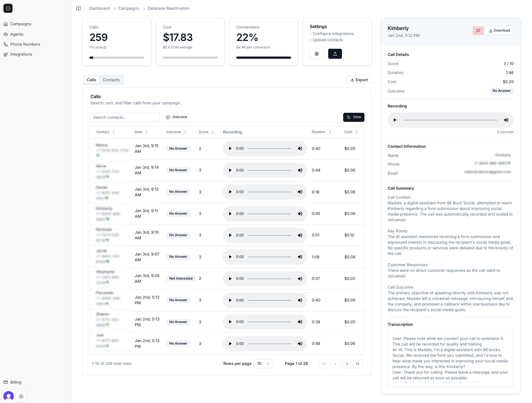
Task: Collapse the sidebar with the panel icon
Action: (x=78, y=8)
